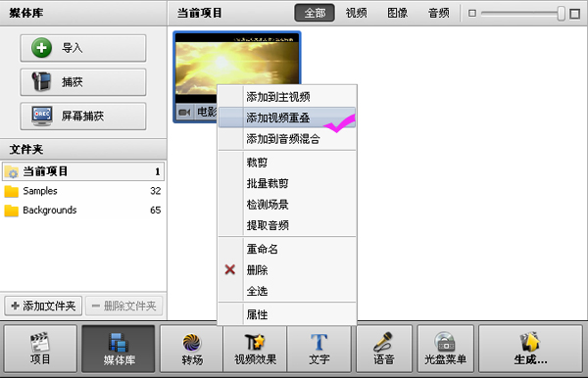Click the 添加文件夹 button

43,306
